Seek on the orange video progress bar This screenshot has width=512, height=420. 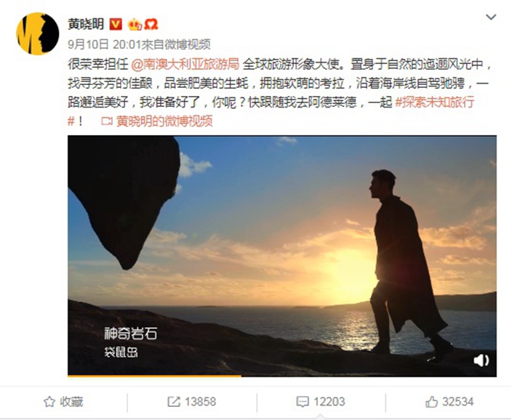pos(282,376)
